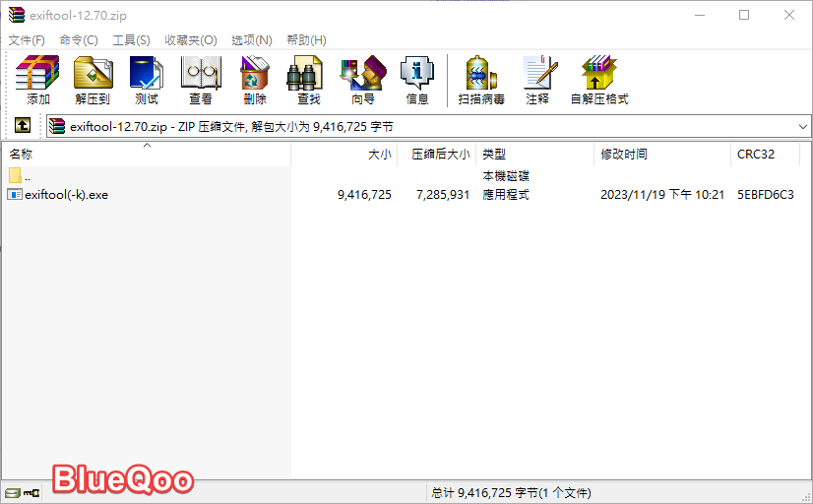Open the 查看 (View) toolbar icon
The image size is (813, 504).
(201, 80)
